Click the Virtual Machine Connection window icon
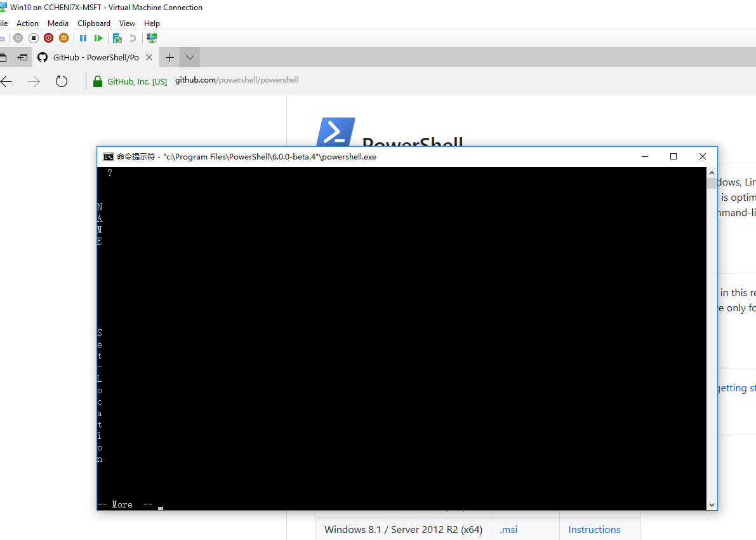Viewport: 756px width, 540px height. pos(3,7)
